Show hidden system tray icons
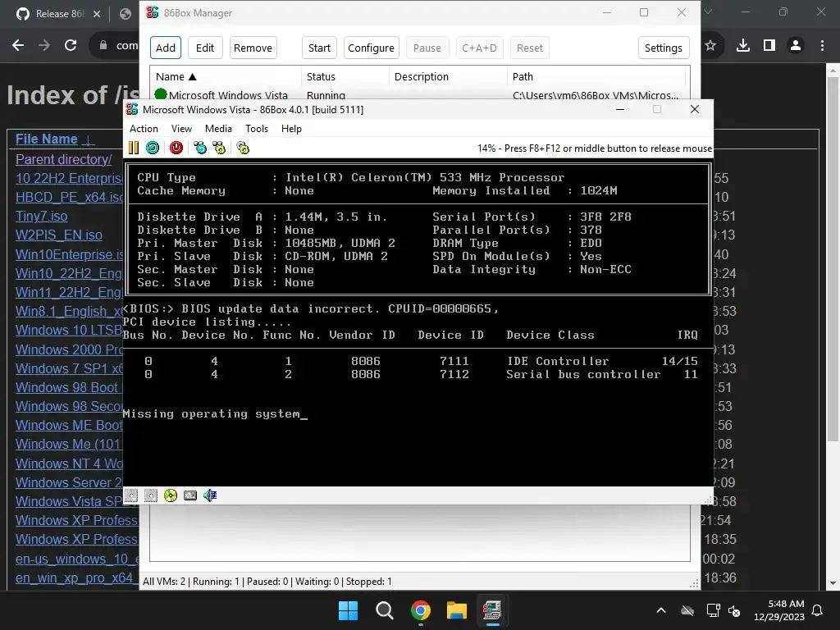 [x=661, y=610]
